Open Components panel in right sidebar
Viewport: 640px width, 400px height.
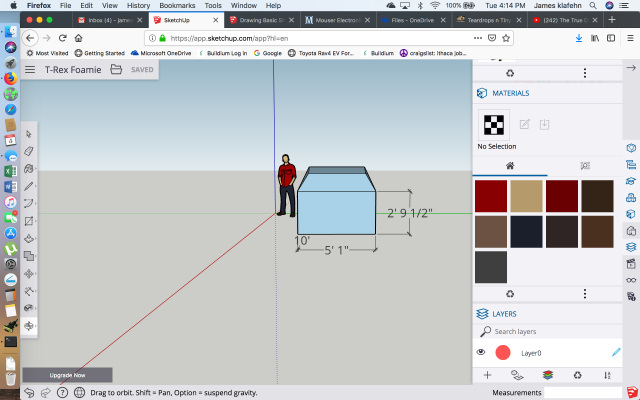tap(631, 198)
